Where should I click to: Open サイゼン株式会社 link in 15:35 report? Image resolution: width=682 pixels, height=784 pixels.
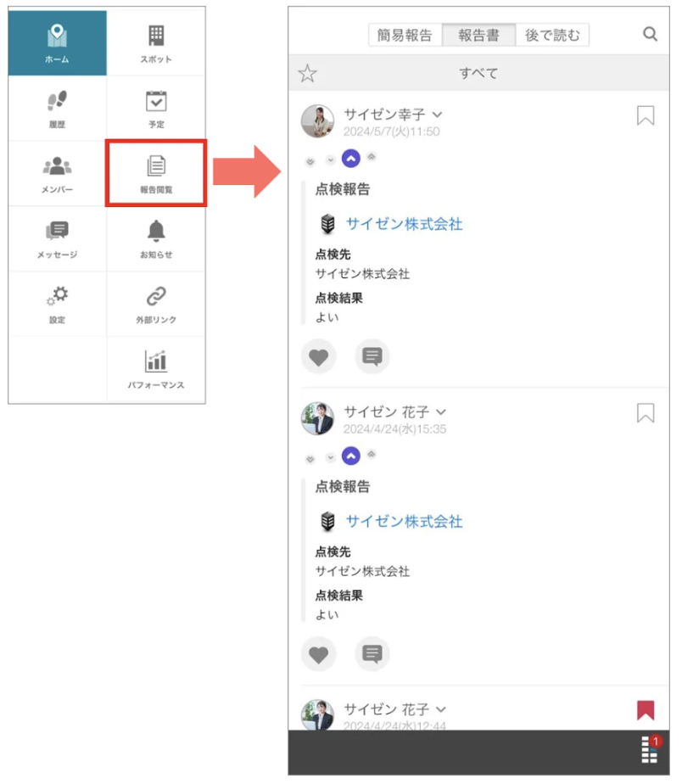[x=404, y=521]
